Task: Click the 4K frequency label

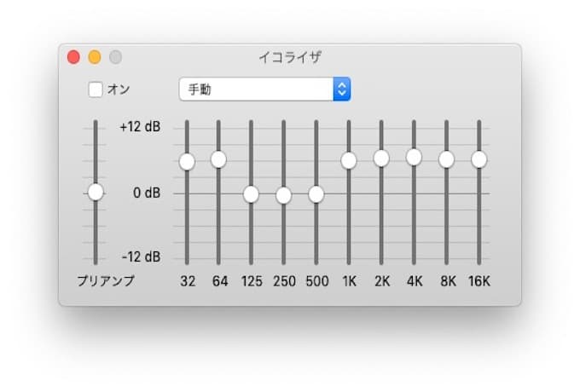Action: point(415,281)
